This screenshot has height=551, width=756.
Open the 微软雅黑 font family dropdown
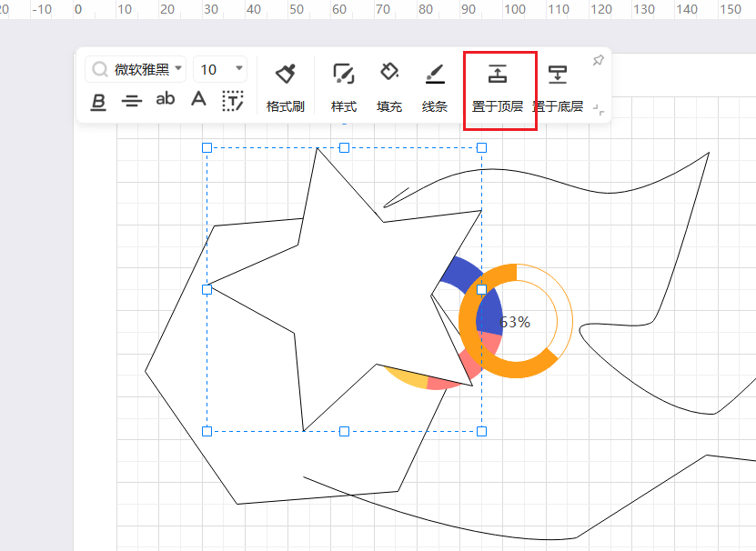136,69
